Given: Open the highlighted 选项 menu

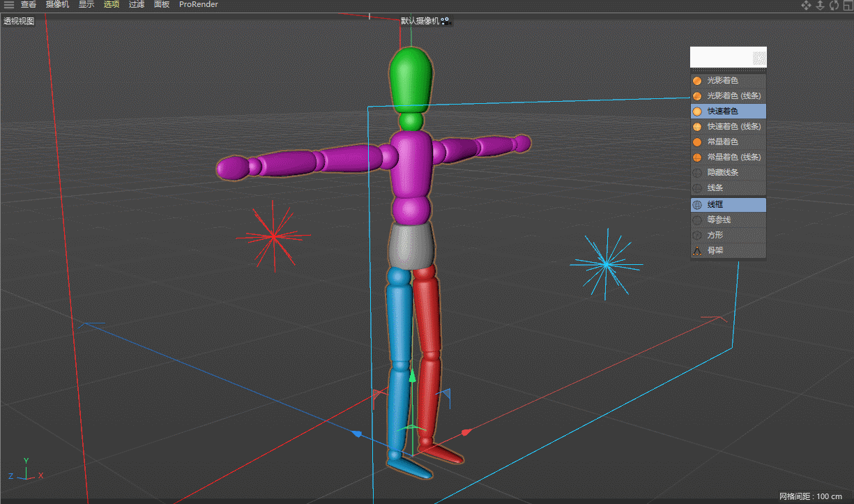Looking at the screenshot, I should pyautogui.click(x=112, y=4).
